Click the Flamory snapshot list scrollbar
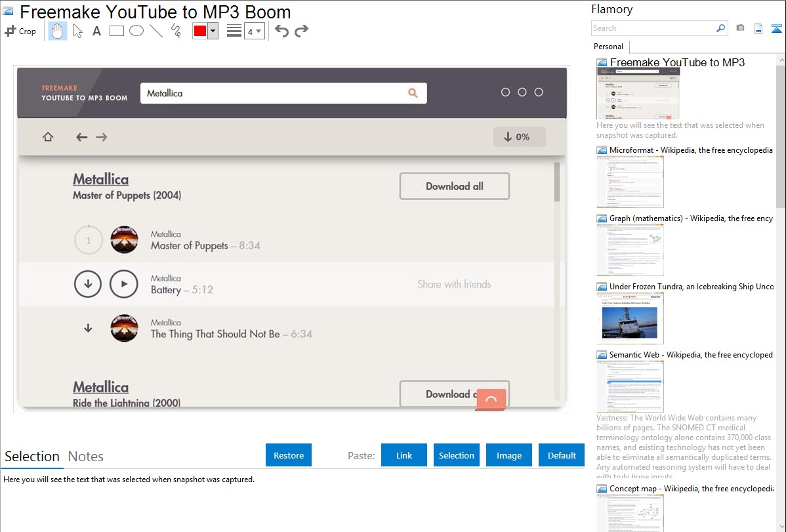Screen dimensions: 786x532 [781, 135]
